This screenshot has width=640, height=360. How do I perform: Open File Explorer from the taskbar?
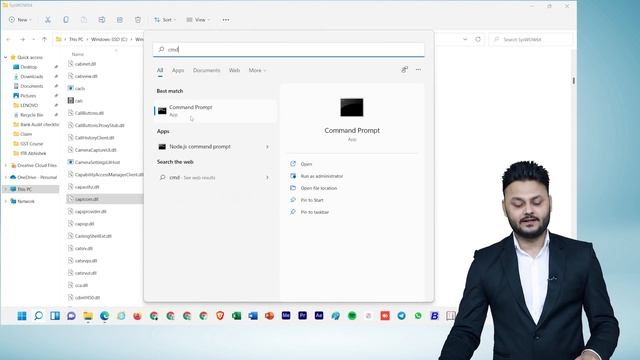[88, 316]
